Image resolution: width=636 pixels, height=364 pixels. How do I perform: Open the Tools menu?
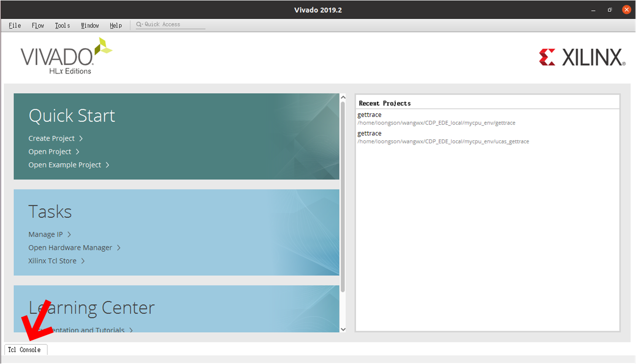point(62,26)
